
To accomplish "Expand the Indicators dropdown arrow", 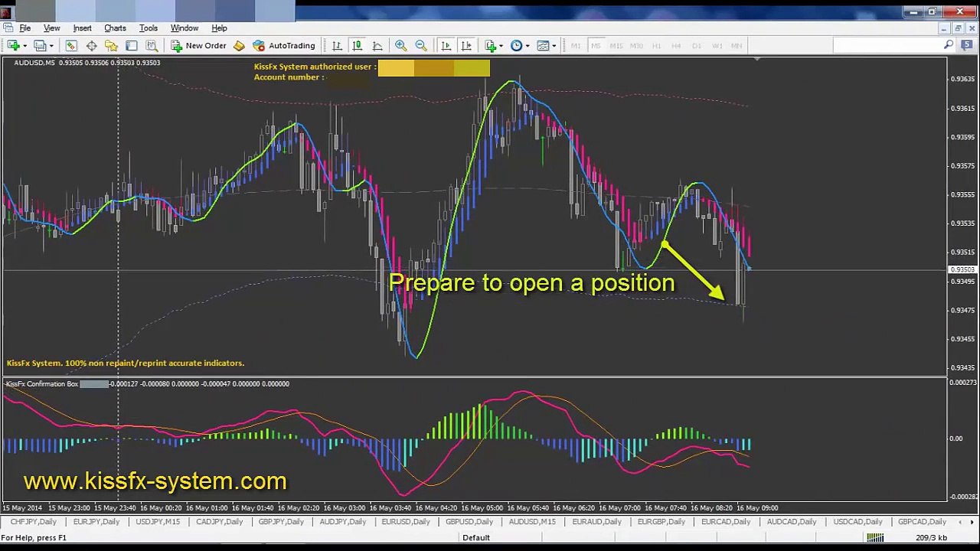I will tap(501, 46).
